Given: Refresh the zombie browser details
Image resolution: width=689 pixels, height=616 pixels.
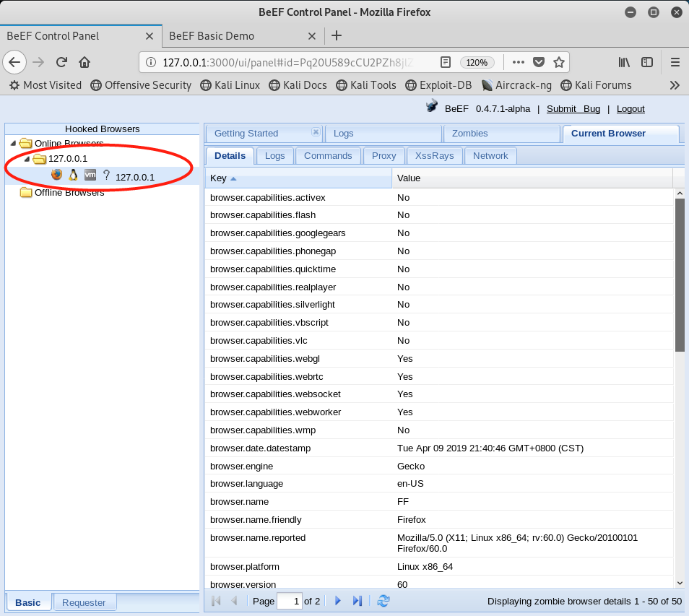Looking at the screenshot, I should tap(383, 601).
